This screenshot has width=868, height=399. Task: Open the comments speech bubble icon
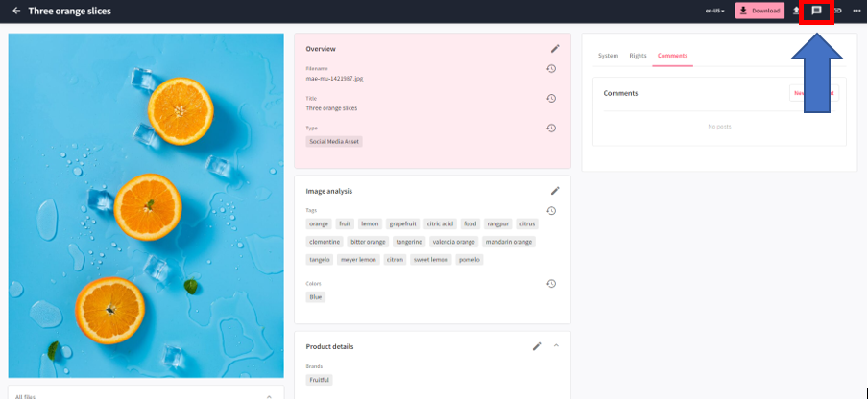816,11
